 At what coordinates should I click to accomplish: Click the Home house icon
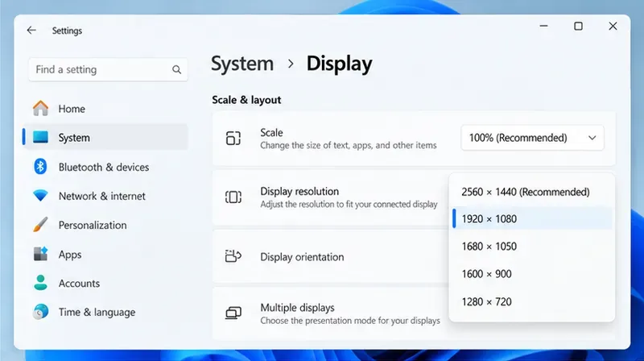pyautogui.click(x=40, y=109)
